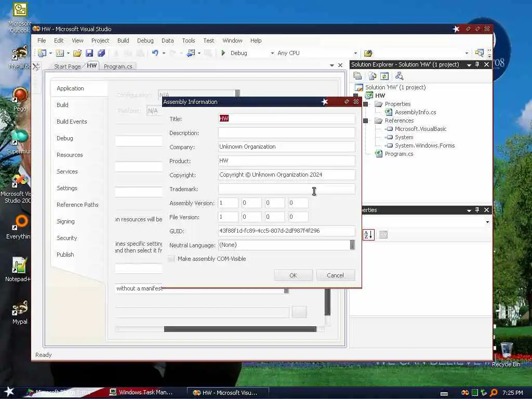Screen dimensions: 532x399
Task: Click Solution Explorer Properties icon
Action: point(357,76)
